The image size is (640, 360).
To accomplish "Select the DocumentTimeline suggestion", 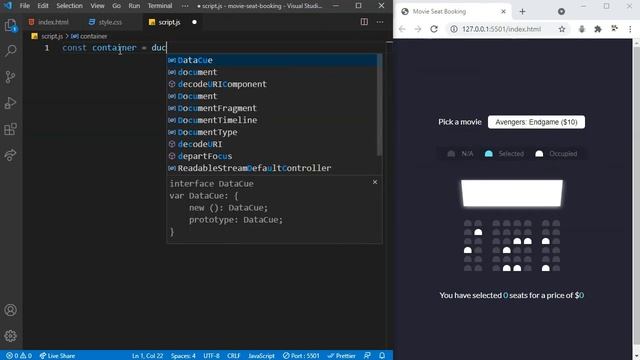I will (x=272, y=120).
